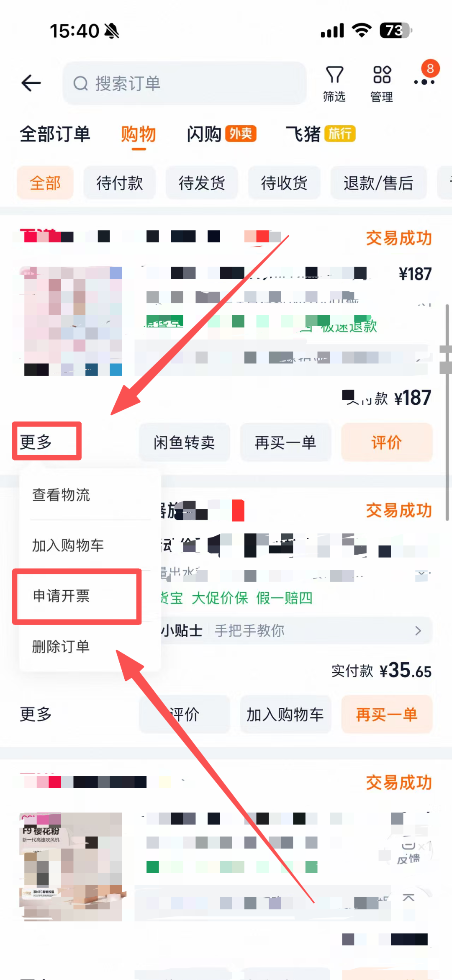The image size is (452, 980).
Task: Expand 更多 menu on second order
Action: [36, 714]
